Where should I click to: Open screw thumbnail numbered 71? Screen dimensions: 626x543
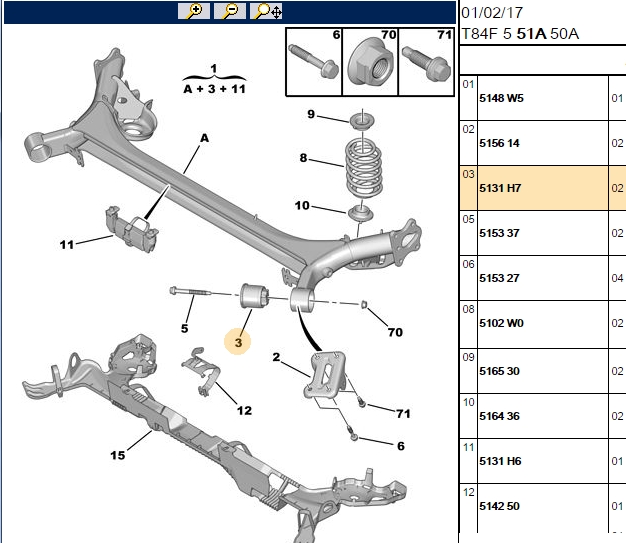426,62
